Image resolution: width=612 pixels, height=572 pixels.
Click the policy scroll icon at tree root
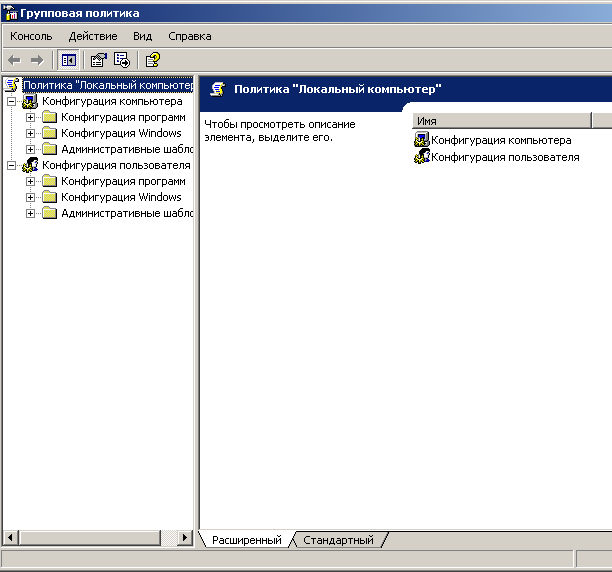[12, 85]
